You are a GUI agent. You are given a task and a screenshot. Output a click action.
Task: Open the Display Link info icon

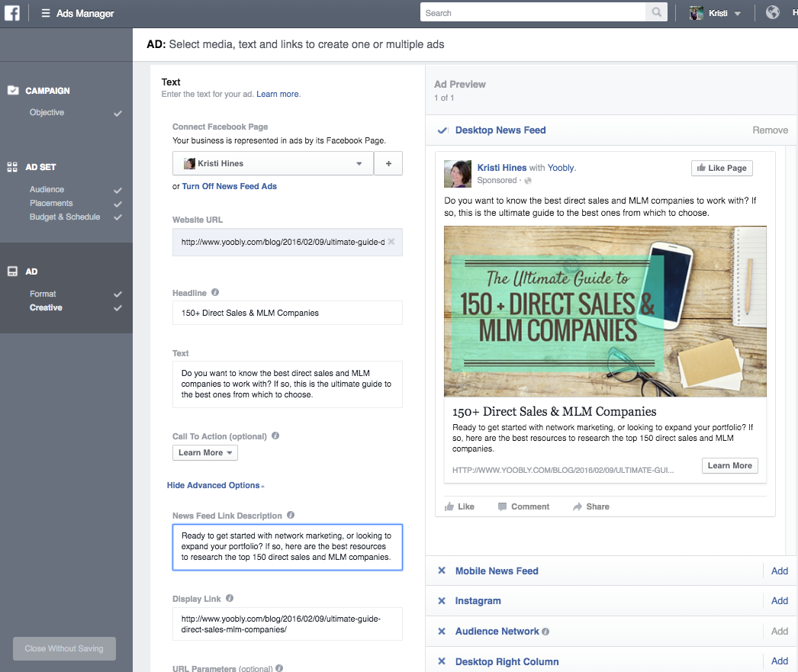[230, 598]
